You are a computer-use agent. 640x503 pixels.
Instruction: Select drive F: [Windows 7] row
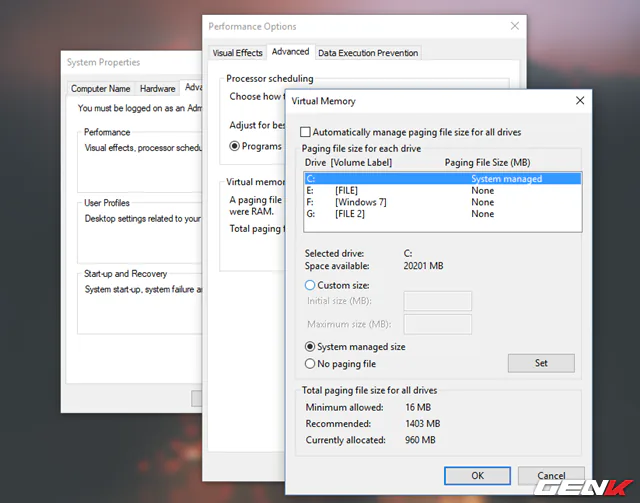click(443, 202)
